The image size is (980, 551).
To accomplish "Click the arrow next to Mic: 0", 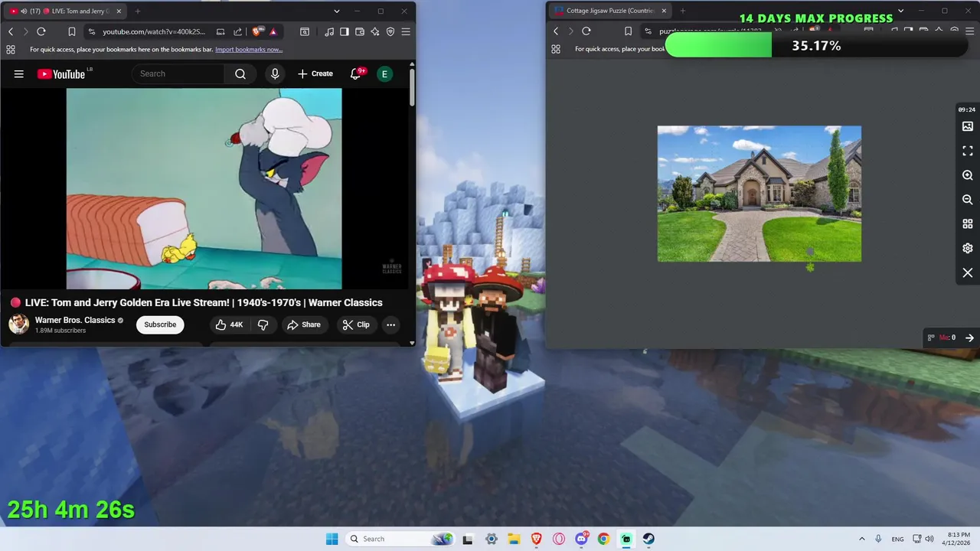I will click(969, 337).
